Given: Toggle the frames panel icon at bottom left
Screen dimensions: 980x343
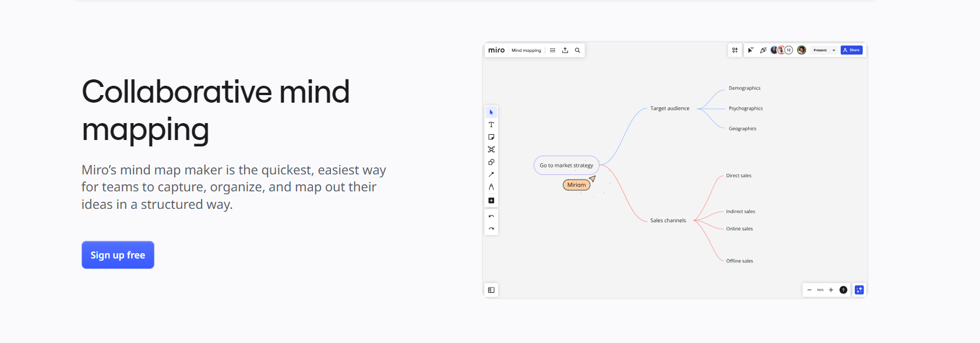Looking at the screenshot, I should [x=491, y=290].
